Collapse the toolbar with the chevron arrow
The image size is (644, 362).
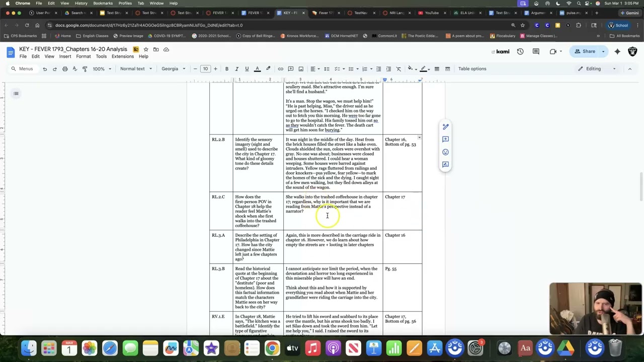tap(629, 69)
